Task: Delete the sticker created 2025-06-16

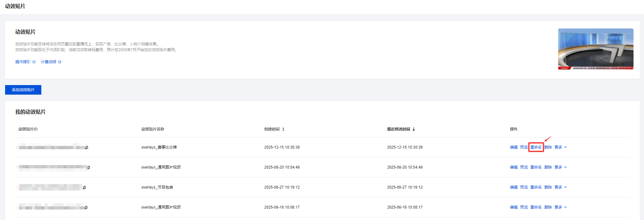Action: coord(548,207)
